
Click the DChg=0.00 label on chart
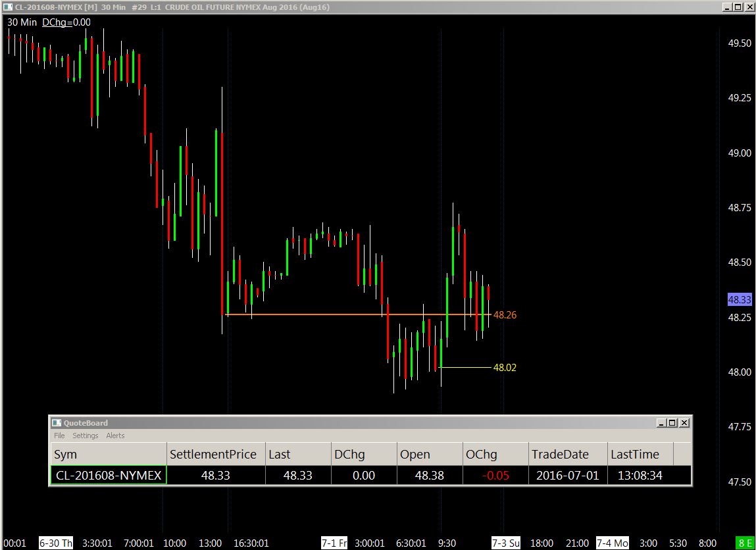tap(66, 22)
